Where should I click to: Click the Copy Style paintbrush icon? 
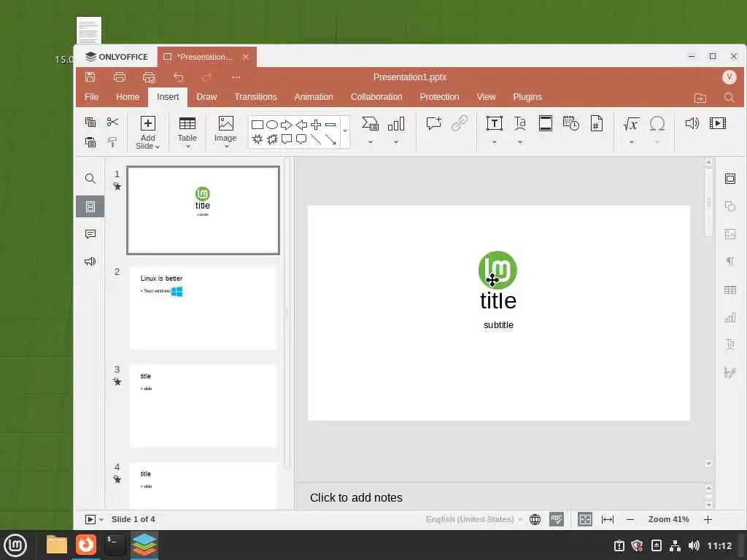coord(112,142)
